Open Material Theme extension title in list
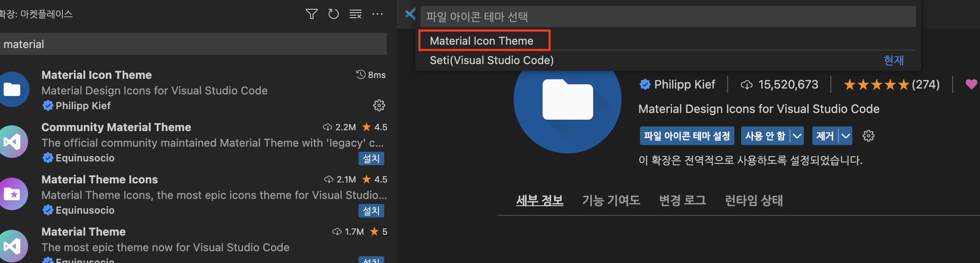Screen dimensions: 980x263 click(x=83, y=232)
